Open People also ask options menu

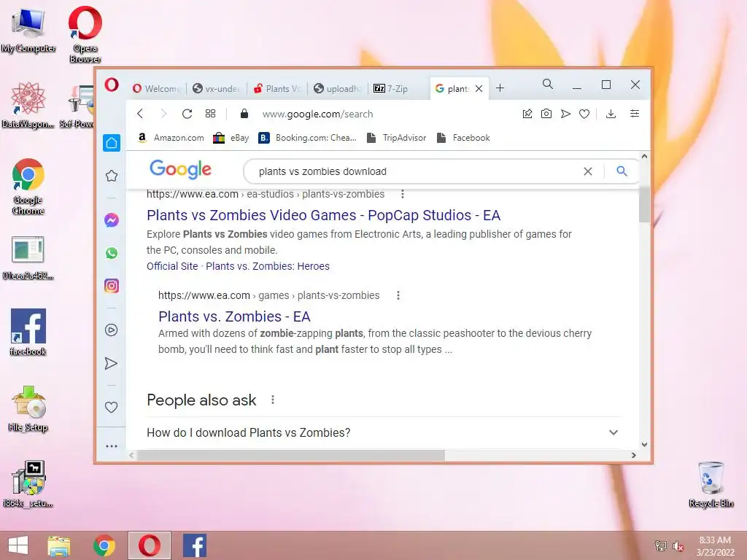click(x=273, y=400)
